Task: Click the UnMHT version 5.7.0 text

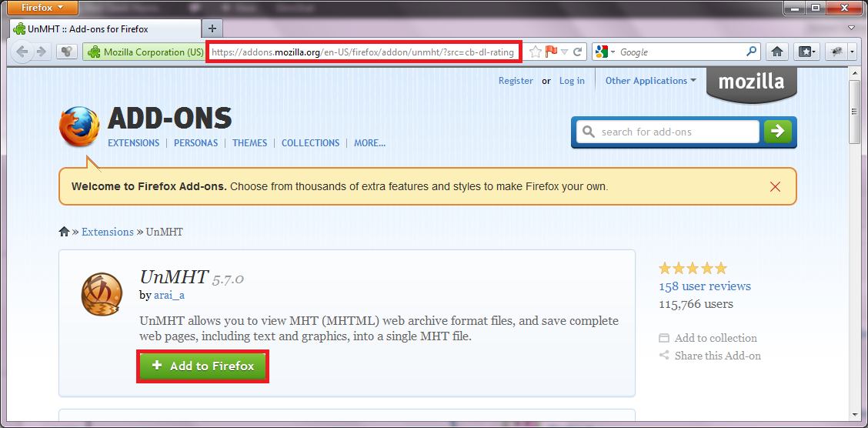Action: pyautogui.click(x=228, y=278)
